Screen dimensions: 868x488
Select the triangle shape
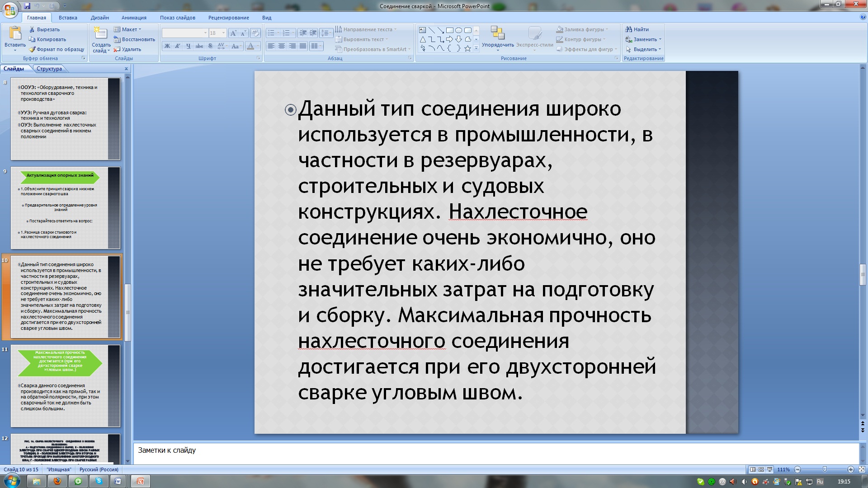pos(422,39)
